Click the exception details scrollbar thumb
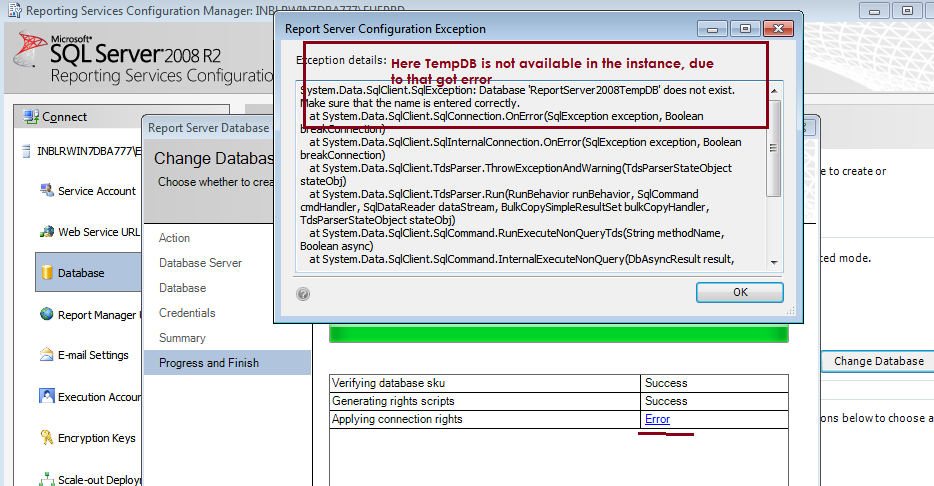The height and width of the screenshot is (486, 934). [x=774, y=148]
